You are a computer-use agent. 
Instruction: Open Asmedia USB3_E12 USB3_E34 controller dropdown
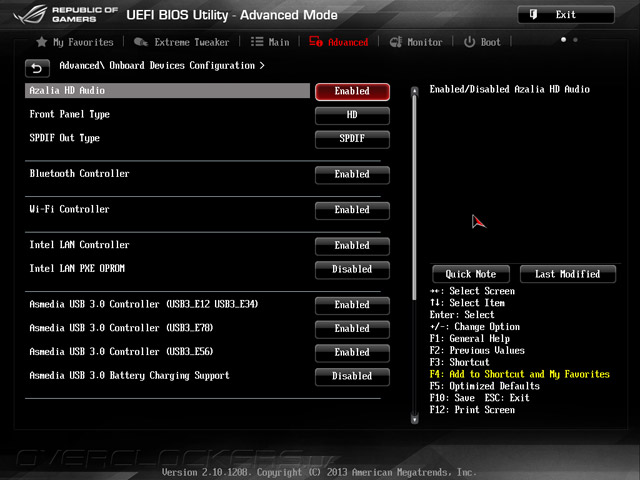tap(352, 305)
